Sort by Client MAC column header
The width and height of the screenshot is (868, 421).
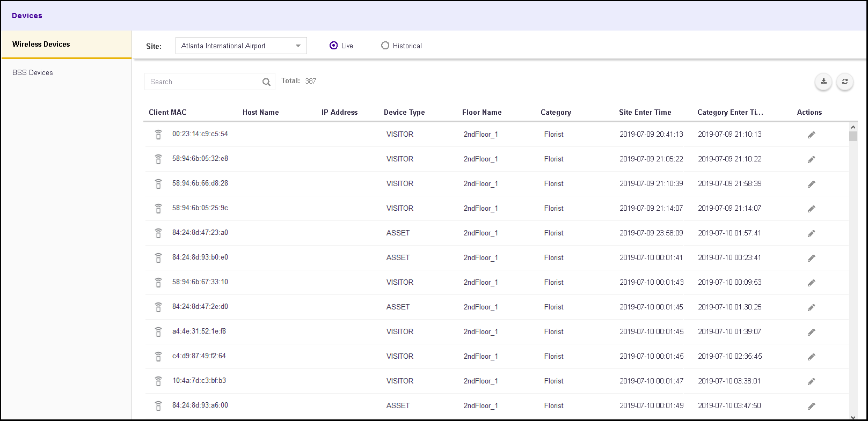(167, 112)
